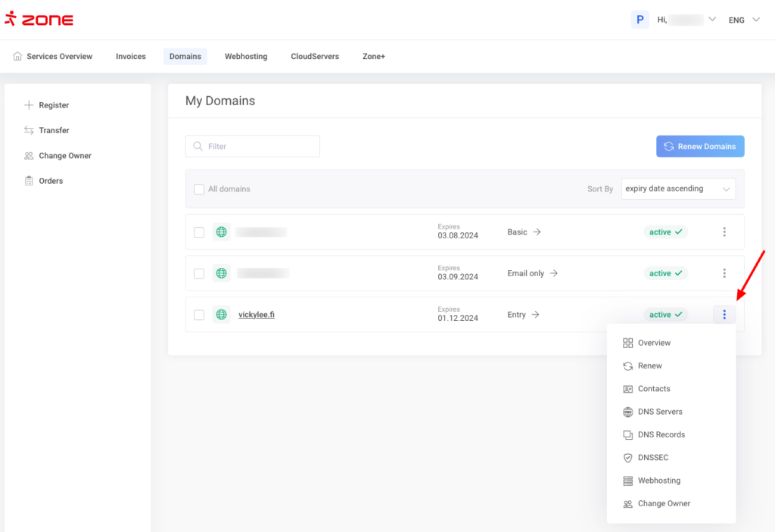Click the Register plus icon in sidebar
This screenshot has height=532, width=775.
pos(29,105)
